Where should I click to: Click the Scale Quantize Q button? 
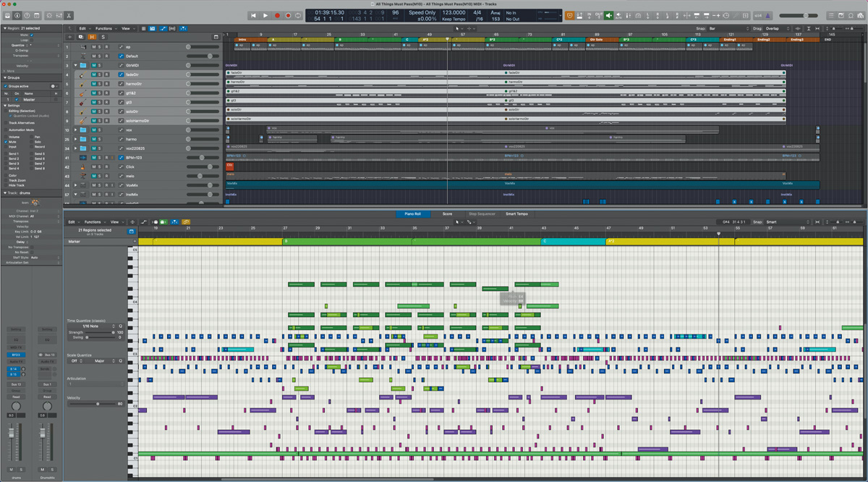tap(121, 361)
